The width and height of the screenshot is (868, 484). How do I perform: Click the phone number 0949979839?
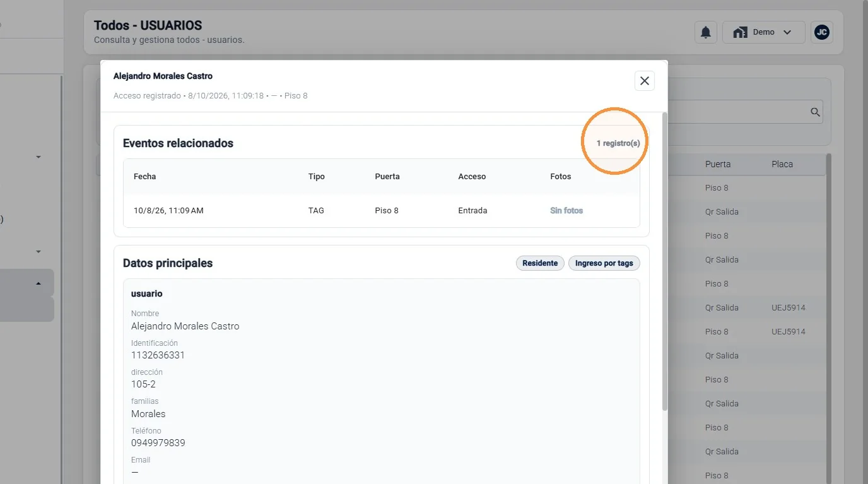coord(158,443)
